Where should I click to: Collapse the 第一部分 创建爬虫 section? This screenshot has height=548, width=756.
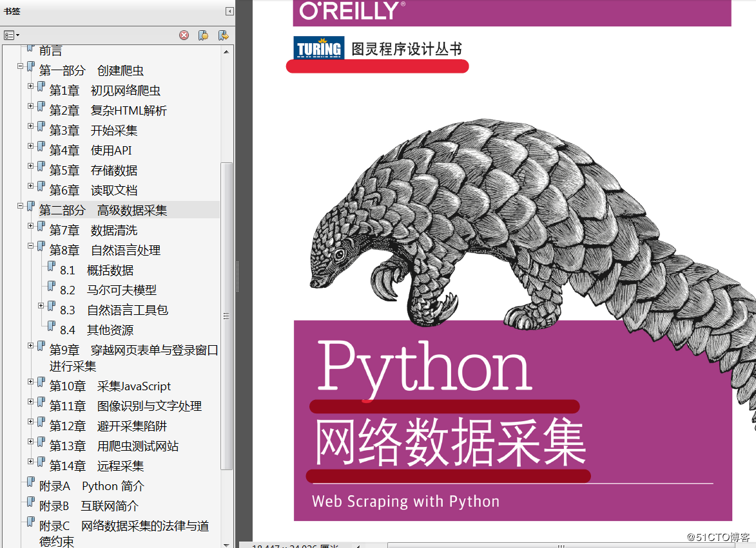[20, 66]
